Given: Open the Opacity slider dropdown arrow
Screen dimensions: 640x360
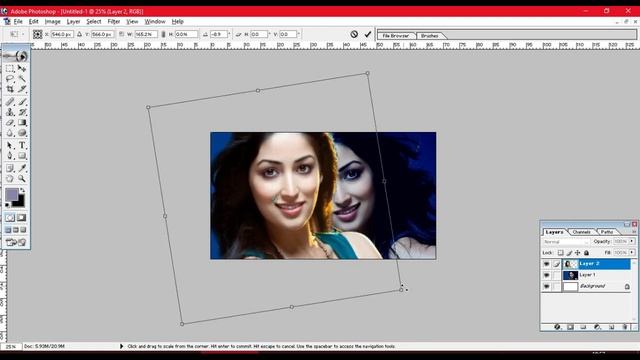Looking at the screenshot, I should [631, 242].
